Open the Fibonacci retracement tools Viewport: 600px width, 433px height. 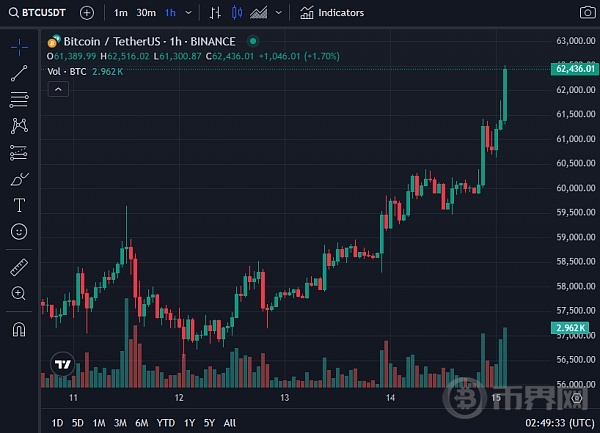[19, 99]
